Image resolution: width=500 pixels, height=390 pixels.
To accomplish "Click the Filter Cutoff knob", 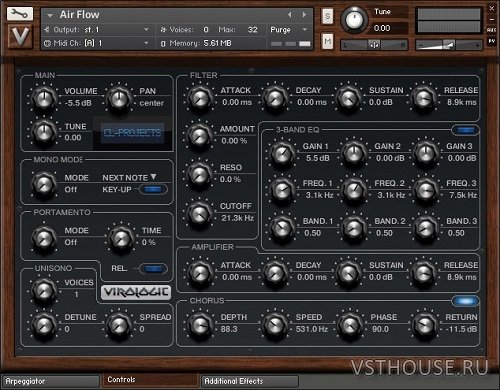I will (x=199, y=213).
